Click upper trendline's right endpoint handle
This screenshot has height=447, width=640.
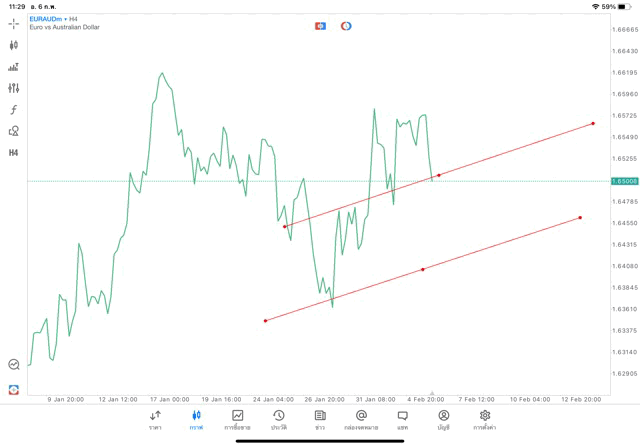coord(593,124)
